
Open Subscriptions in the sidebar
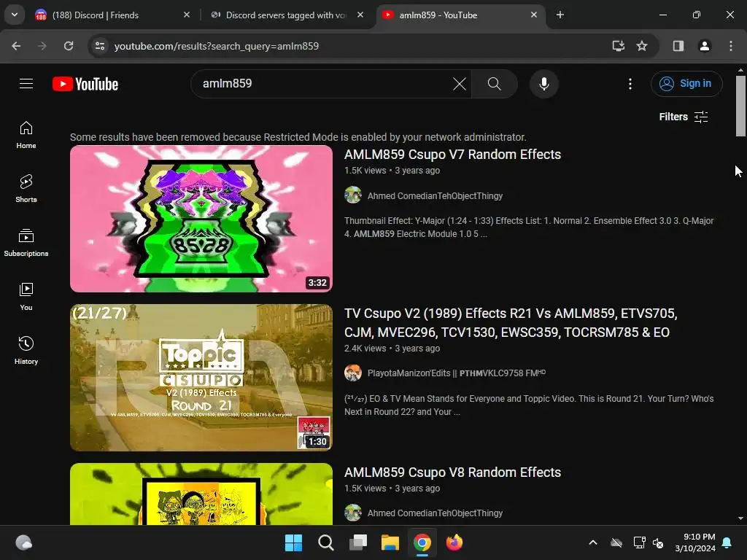pyautogui.click(x=26, y=243)
